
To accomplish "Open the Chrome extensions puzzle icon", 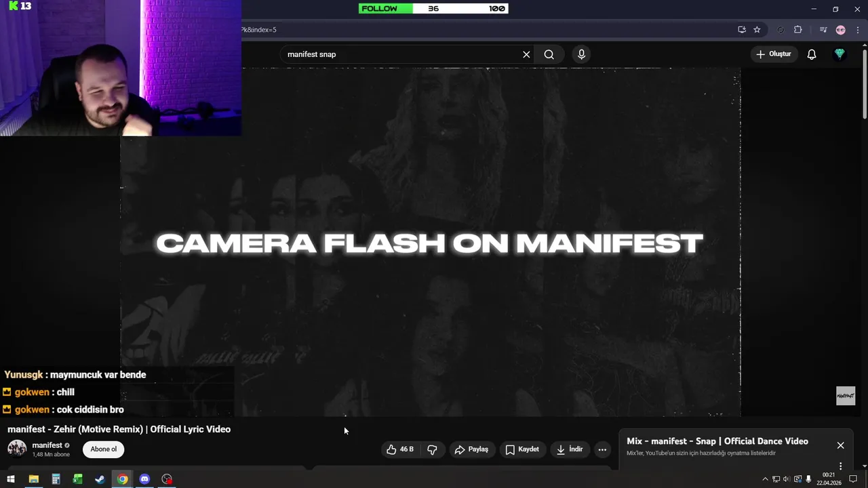I will click(797, 30).
